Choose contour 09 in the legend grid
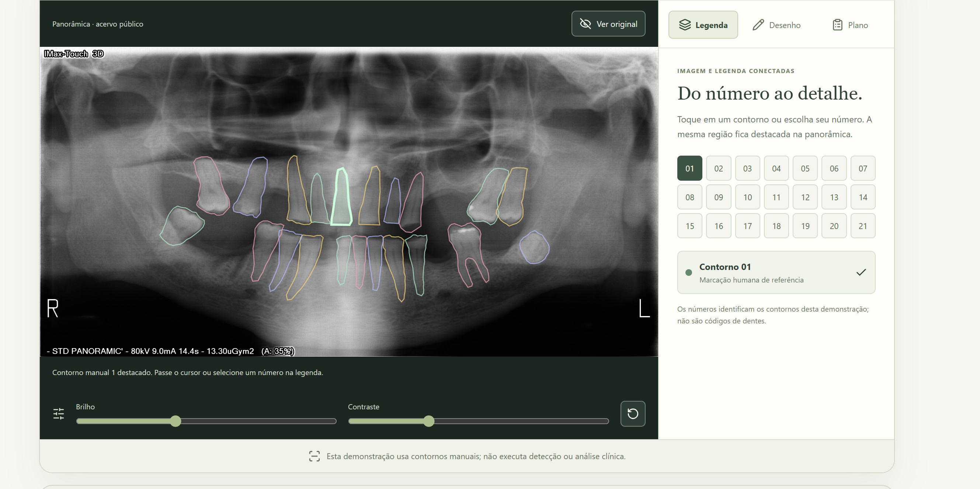 tap(718, 197)
